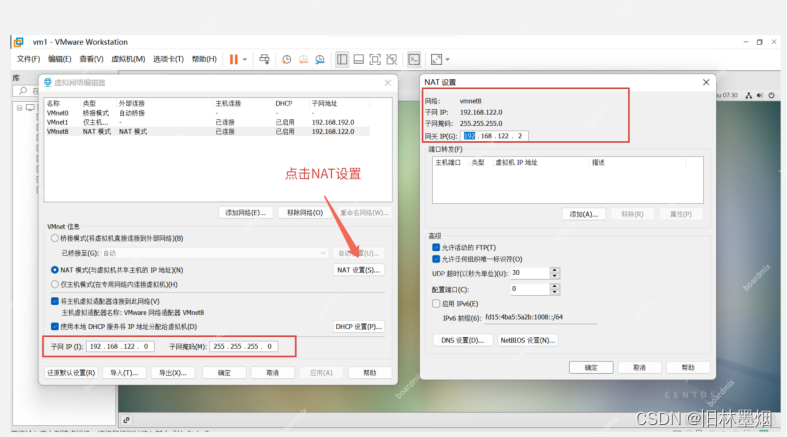Toggle the library sidebar view icon
The height and width of the screenshot is (437, 787).
[342, 59]
